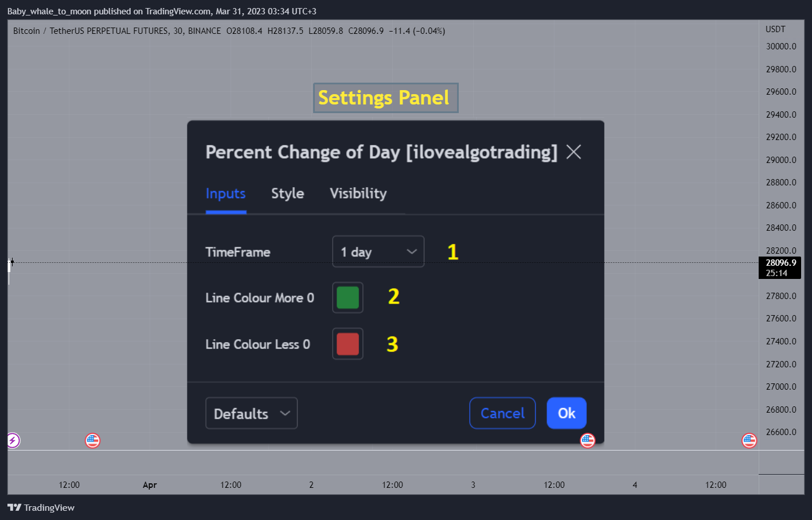Close the Percent Change of Day dialog
The height and width of the screenshot is (520, 812).
[x=573, y=152]
